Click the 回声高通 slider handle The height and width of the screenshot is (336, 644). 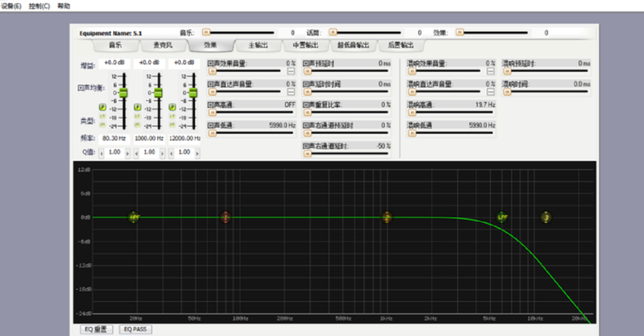[x=212, y=112]
